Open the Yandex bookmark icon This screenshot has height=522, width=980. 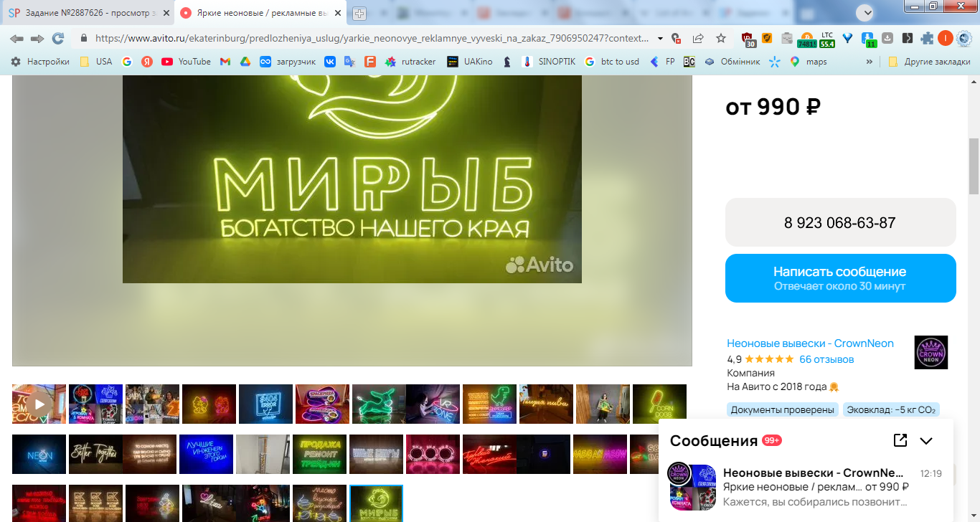pos(147,62)
